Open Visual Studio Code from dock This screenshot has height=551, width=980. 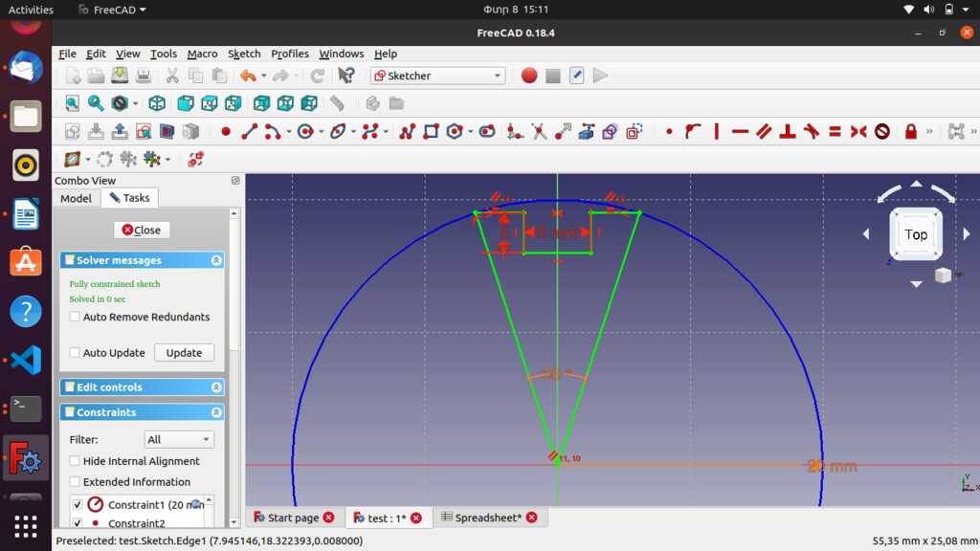[26, 360]
